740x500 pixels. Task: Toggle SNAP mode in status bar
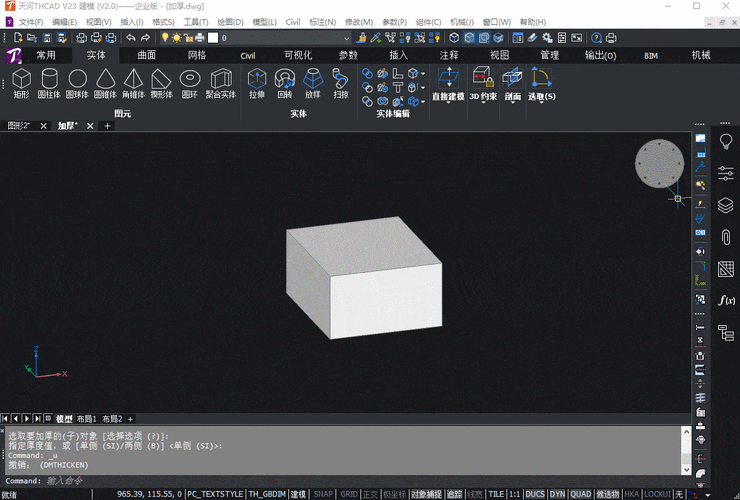click(323, 494)
